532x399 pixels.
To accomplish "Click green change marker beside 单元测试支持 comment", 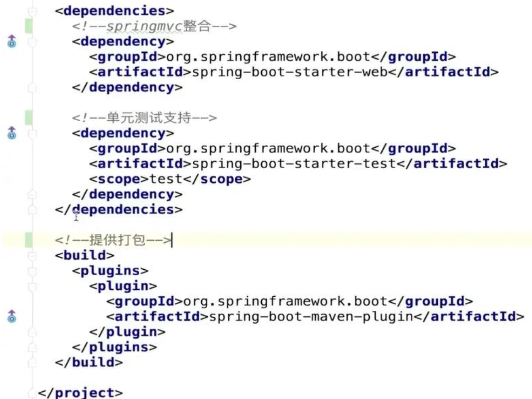I will tap(29, 118).
